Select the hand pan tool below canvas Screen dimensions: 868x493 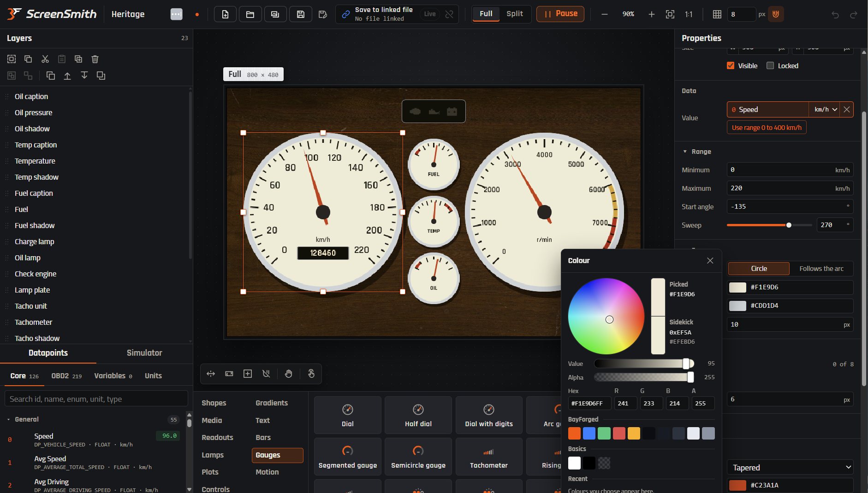(x=289, y=374)
